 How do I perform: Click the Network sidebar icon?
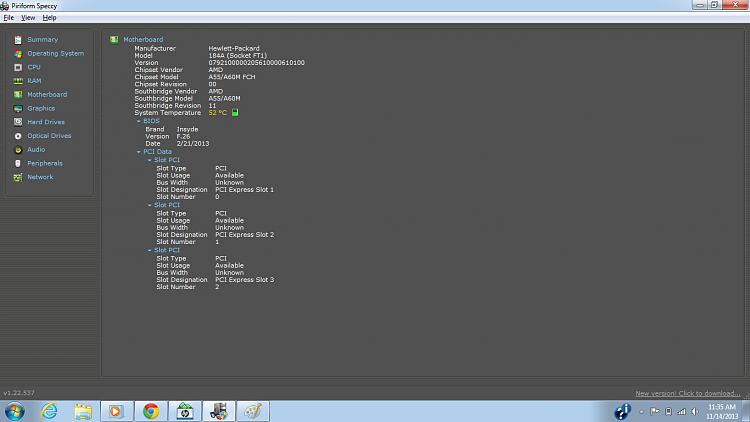(18, 177)
